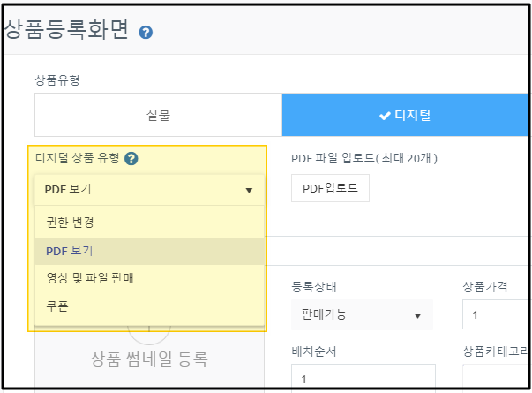Click the 상품등록화면 page heading
532x393 pixels.
point(67,30)
